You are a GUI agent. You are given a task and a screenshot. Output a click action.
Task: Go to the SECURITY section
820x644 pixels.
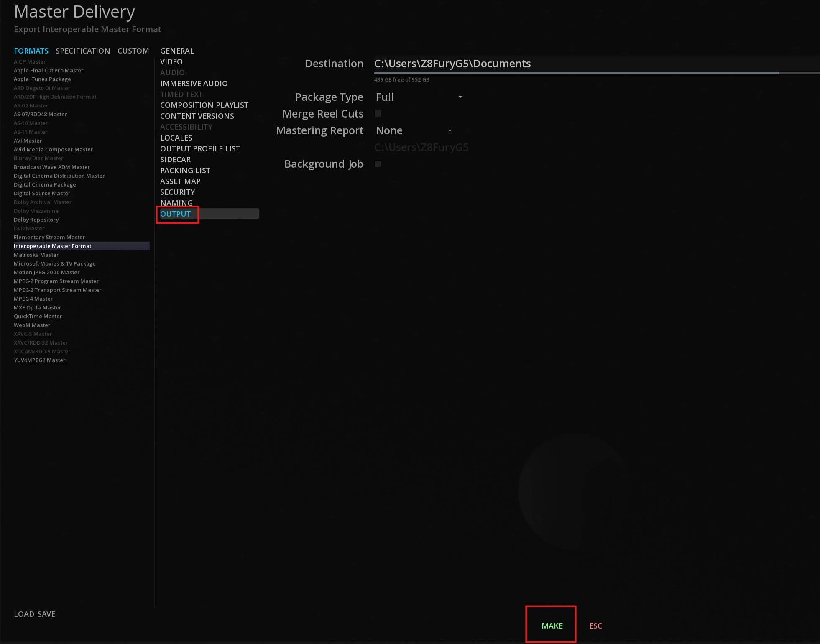(x=177, y=192)
